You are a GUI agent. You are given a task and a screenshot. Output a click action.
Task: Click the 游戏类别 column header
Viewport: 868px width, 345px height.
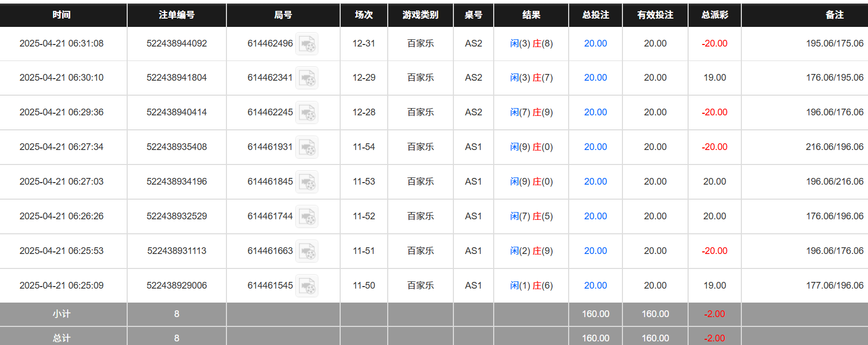click(420, 15)
